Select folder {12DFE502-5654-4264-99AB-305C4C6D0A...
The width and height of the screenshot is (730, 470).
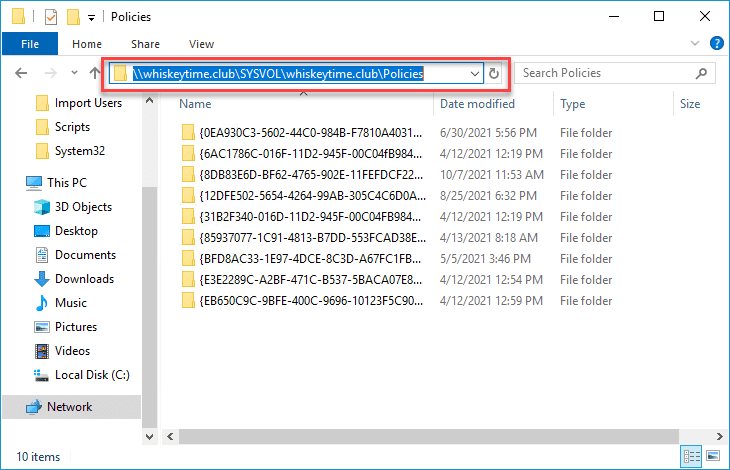[312, 196]
